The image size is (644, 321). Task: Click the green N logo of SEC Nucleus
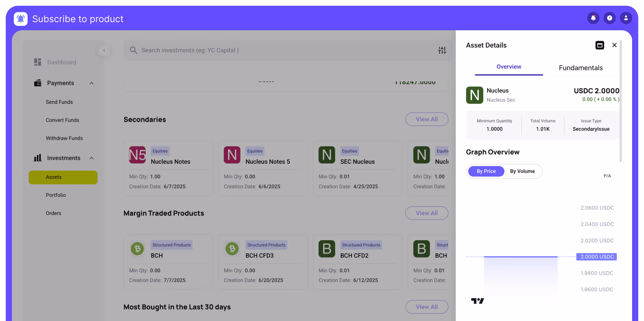[327, 155]
